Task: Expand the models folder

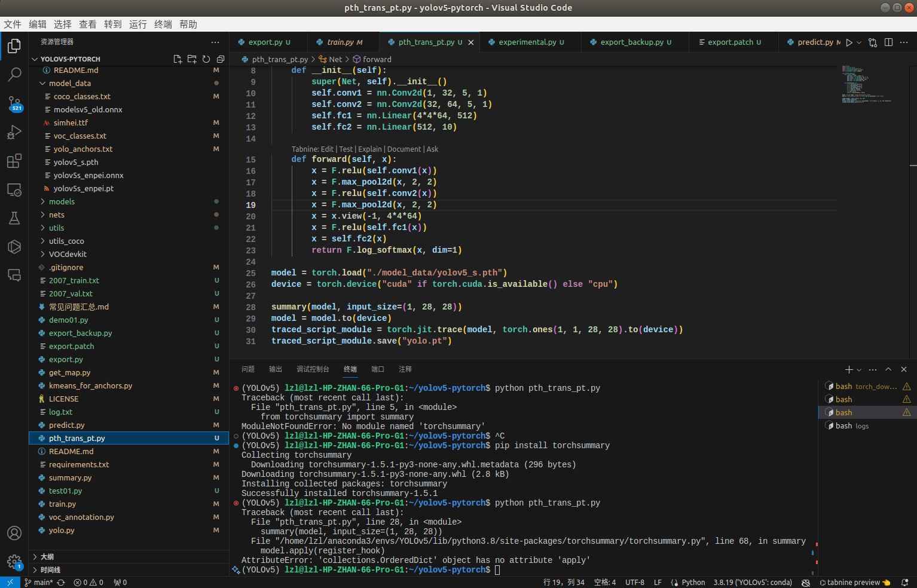Action: (x=62, y=201)
